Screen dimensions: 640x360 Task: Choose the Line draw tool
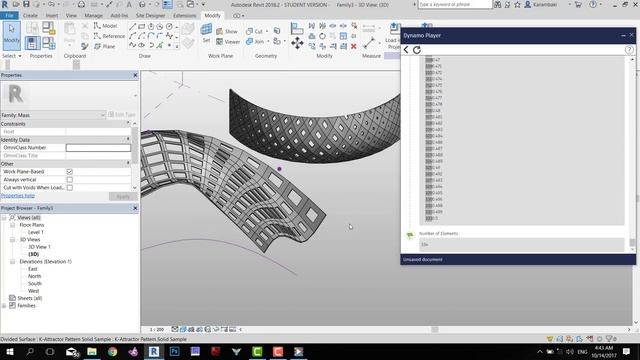tap(132, 27)
